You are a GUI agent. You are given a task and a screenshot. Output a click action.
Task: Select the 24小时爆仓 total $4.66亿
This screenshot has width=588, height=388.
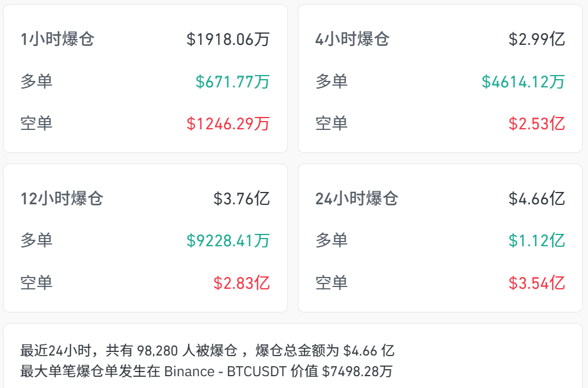[x=537, y=198]
